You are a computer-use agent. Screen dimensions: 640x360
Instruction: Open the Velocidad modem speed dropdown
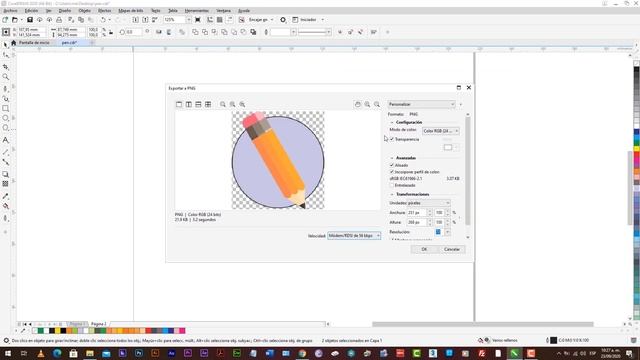354,236
